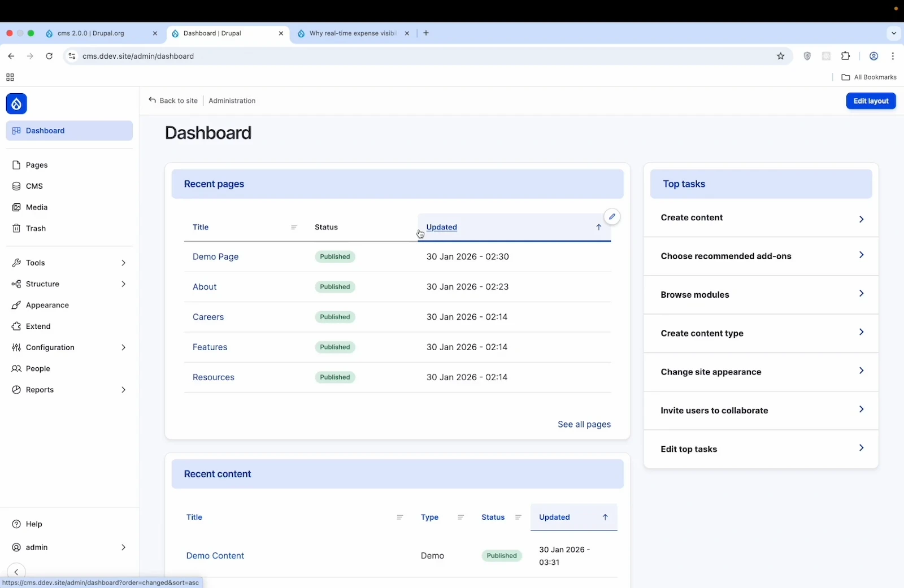Viewport: 904px width, 588px height.
Task: Open Create content task arrow
Action: pyautogui.click(x=861, y=219)
